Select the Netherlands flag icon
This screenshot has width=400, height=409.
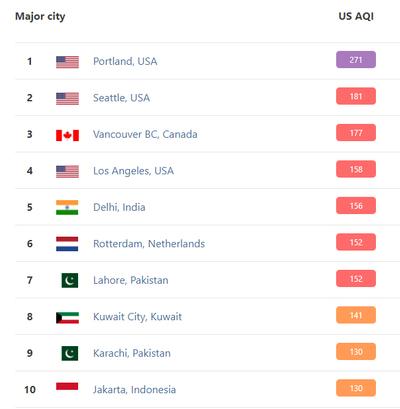click(67, 244)
